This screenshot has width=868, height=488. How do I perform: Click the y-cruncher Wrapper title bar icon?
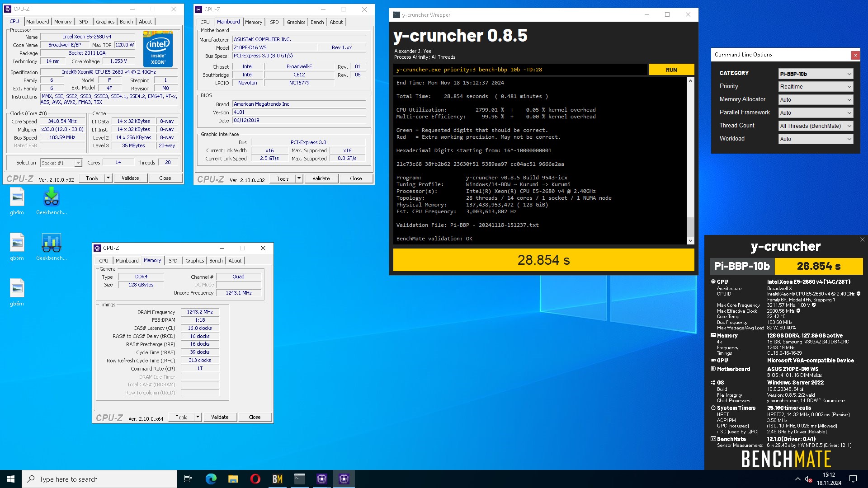[396, 15]
